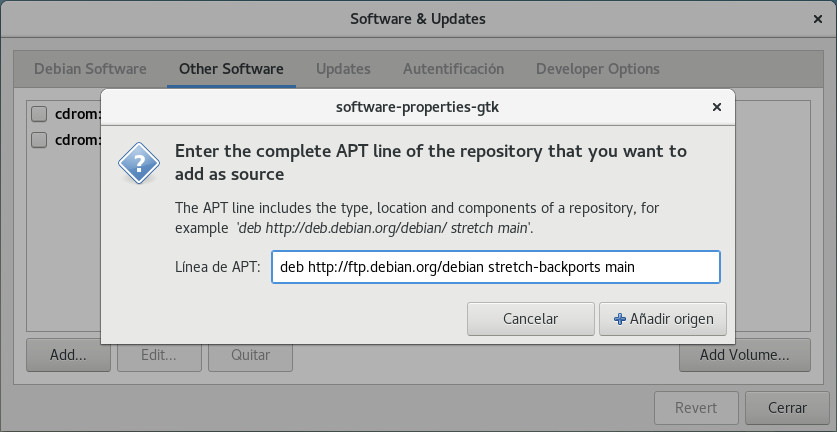Close the software-properties-gtk dialog
This screenshot has width=837, height=432.
(x=716, y=107)
